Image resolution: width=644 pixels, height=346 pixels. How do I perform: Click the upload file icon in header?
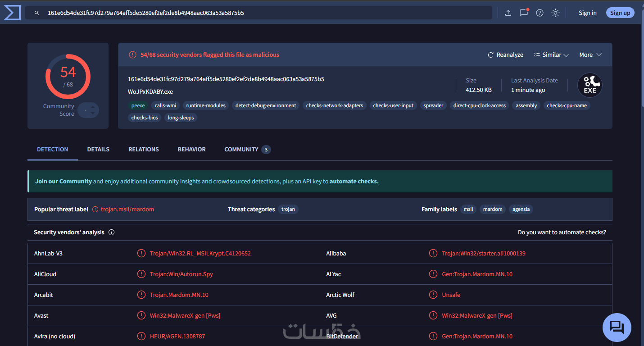click(x=508, y=13)
